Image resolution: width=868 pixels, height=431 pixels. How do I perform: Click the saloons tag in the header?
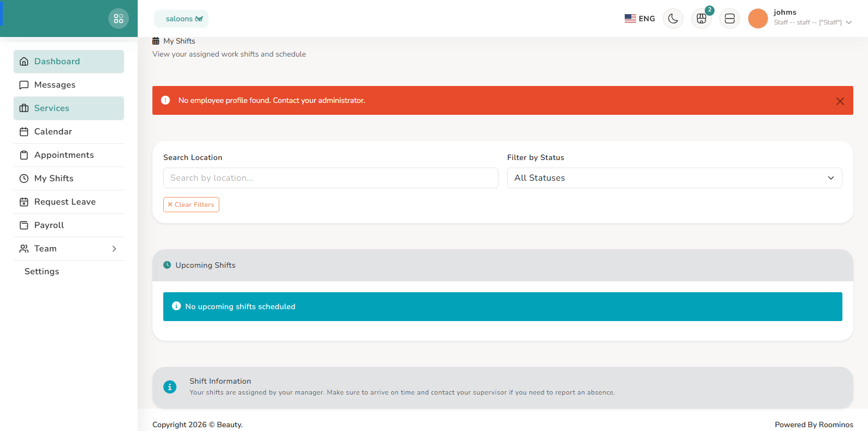[181, 19]
